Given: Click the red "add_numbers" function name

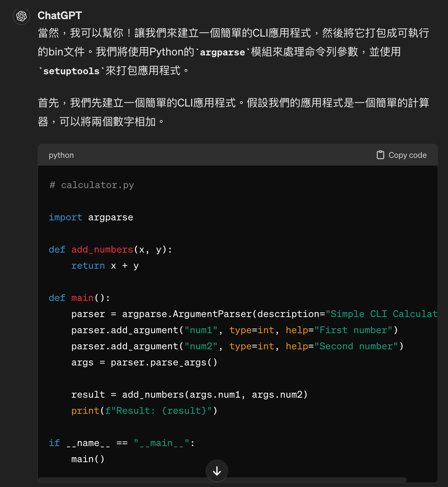Looking at the screenshot, I should pyautogui.click(x=102, y=250).
